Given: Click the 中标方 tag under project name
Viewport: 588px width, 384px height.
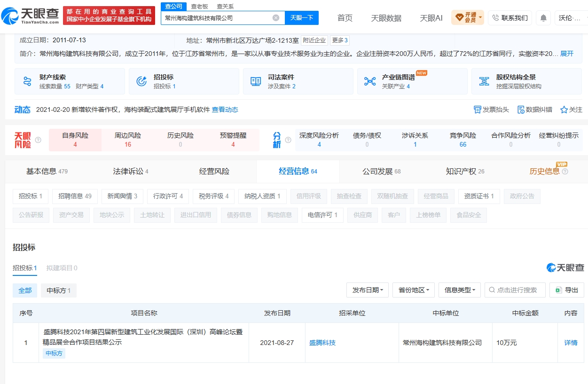Looking at the screenshot, I should [54, 353].
